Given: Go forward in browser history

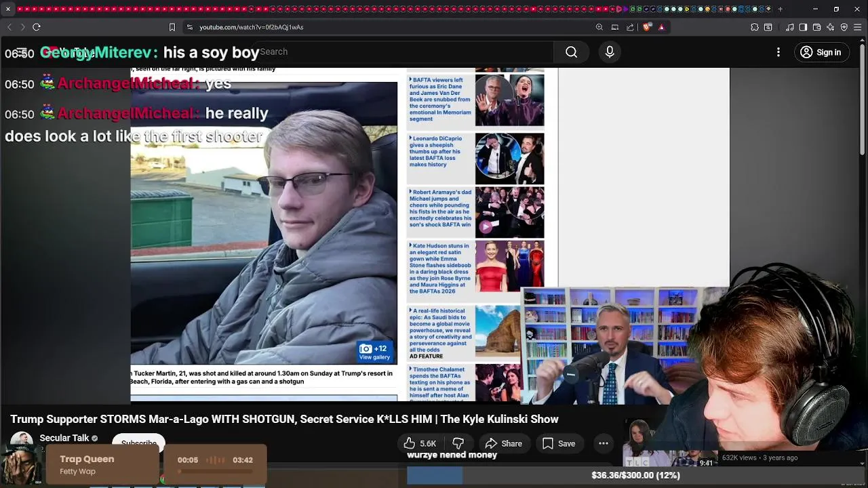Looking at the screenshot, I should pyautogui.click(x=22, y=27).
